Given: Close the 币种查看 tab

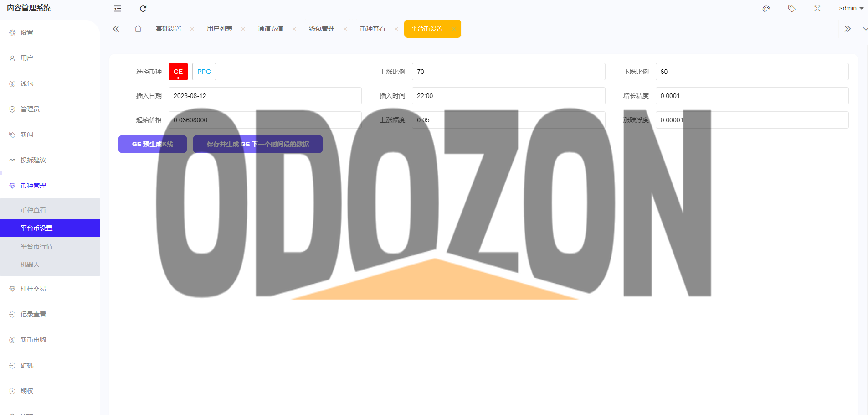Looking at the screenshot, I should [396, 29].
